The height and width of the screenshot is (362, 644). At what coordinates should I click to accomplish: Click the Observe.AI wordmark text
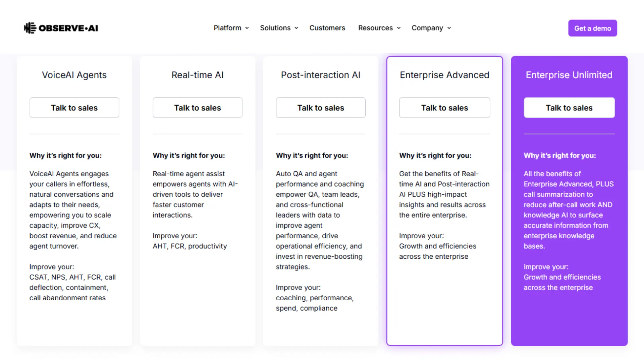(x=68, y=28)
